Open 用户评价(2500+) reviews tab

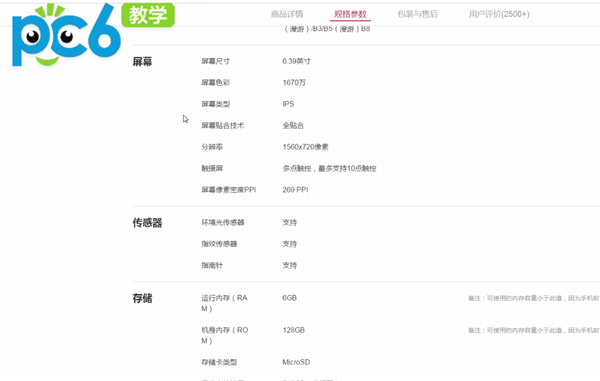click(x=499, y=14)
